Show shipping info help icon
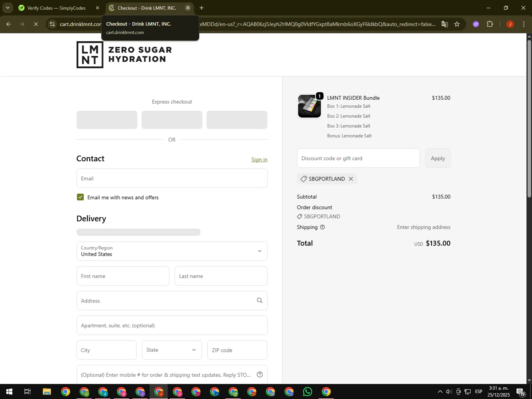The width and height of the screenshot is (532, 399). (322, 227)
